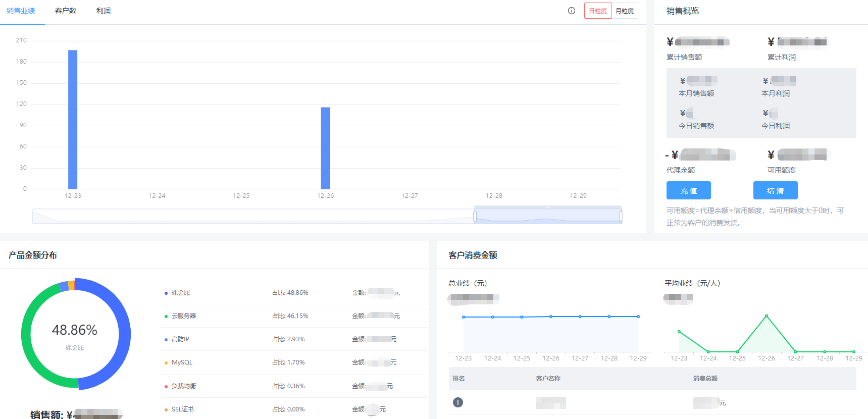Click 累计利润 label
This screenshot has height=419, width=868.
tap(782, 57)
